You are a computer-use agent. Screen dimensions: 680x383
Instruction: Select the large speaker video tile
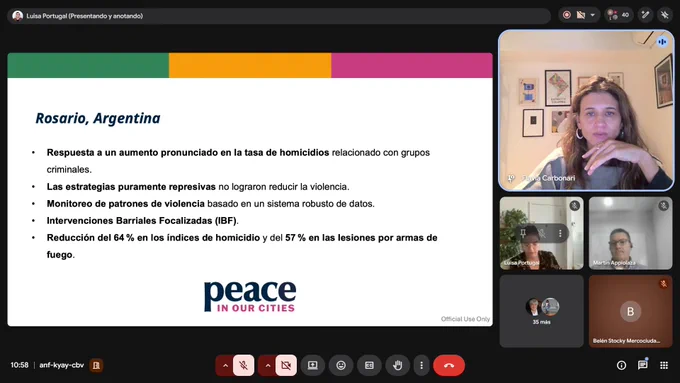coord(586,111)
